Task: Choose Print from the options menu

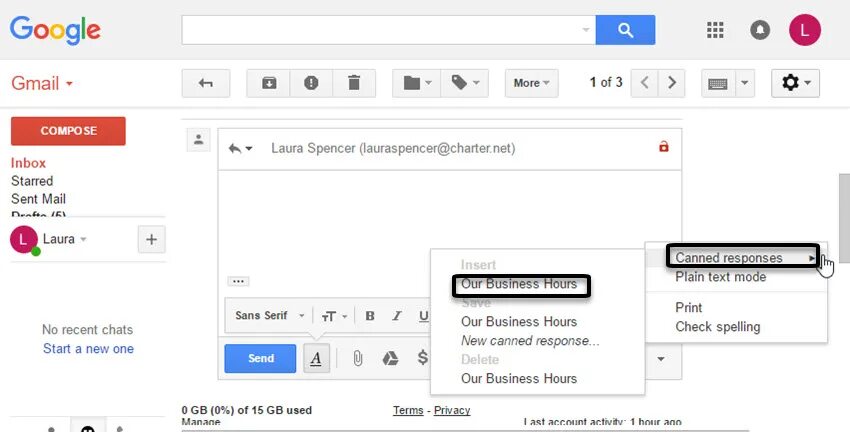Action: pos(736,307)
